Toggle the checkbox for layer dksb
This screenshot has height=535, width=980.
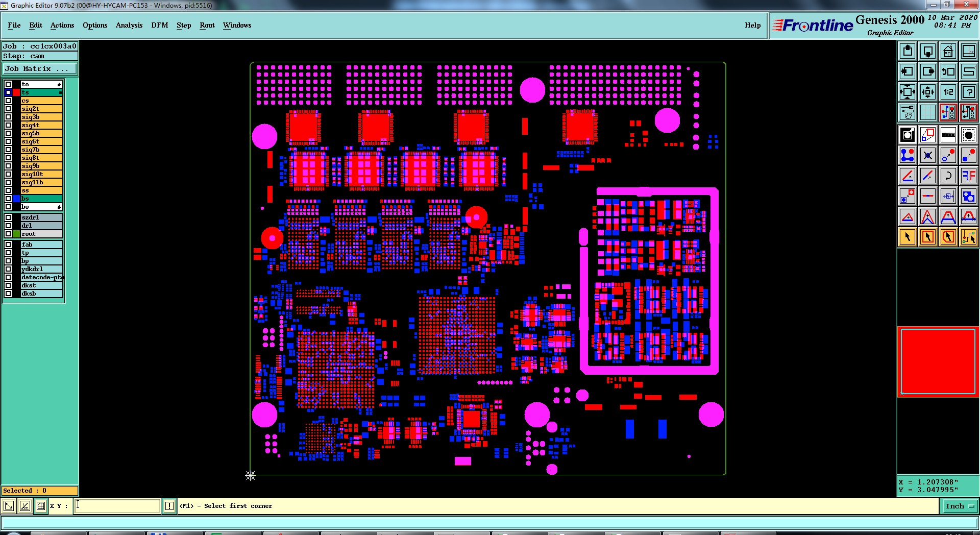click(x=8, y=294)
